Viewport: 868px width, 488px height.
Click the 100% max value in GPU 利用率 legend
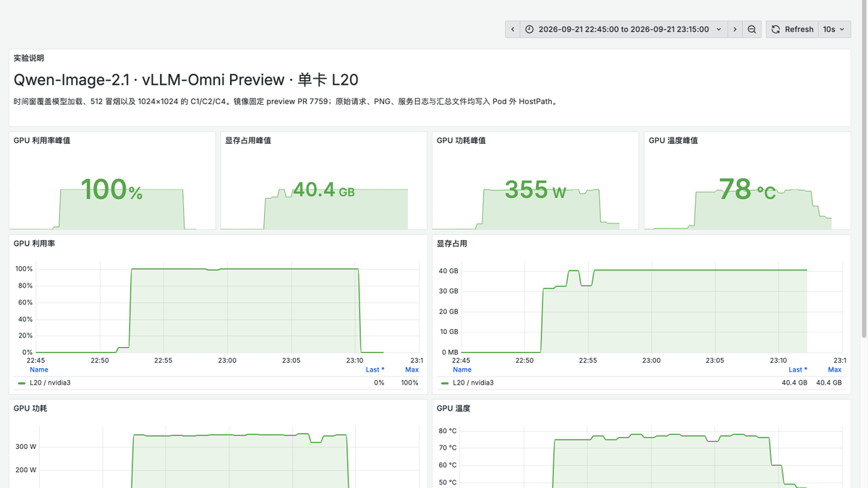pos(410,382)
